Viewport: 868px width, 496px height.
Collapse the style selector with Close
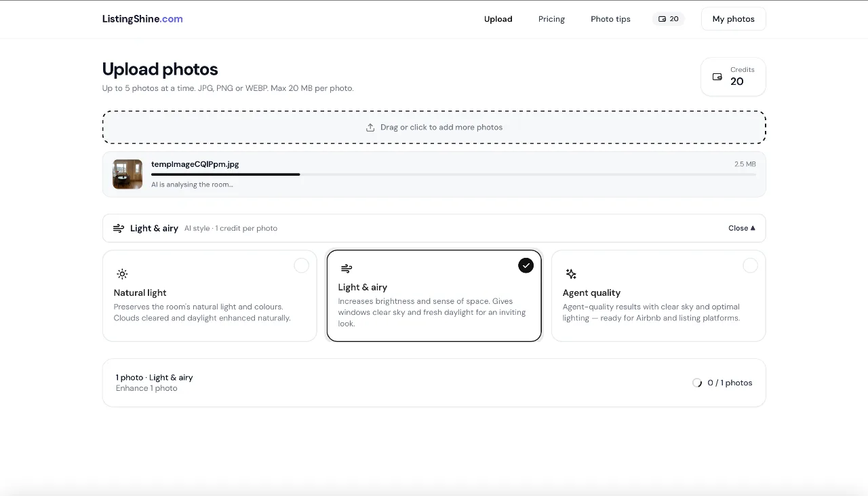[x=742, y=228]
